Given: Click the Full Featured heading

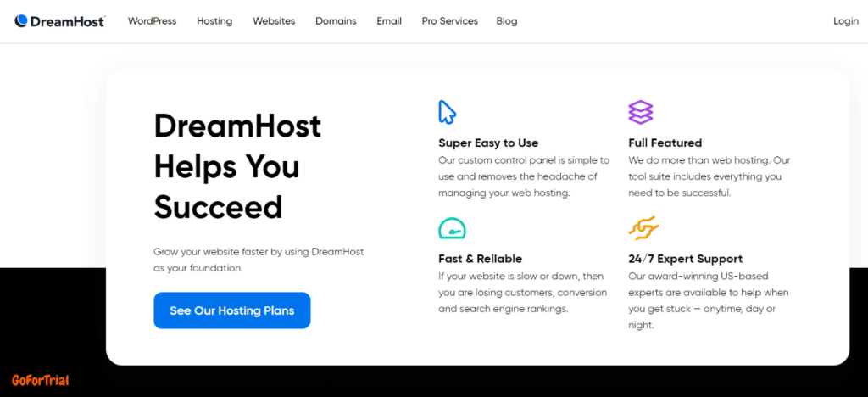Looking at the screenshot, I should [665, 143].
